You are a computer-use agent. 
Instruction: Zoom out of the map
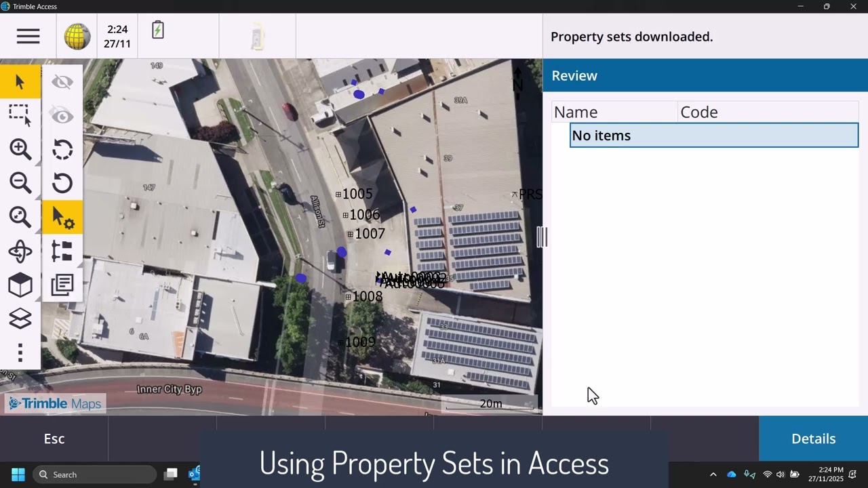[x=20, y=183]
